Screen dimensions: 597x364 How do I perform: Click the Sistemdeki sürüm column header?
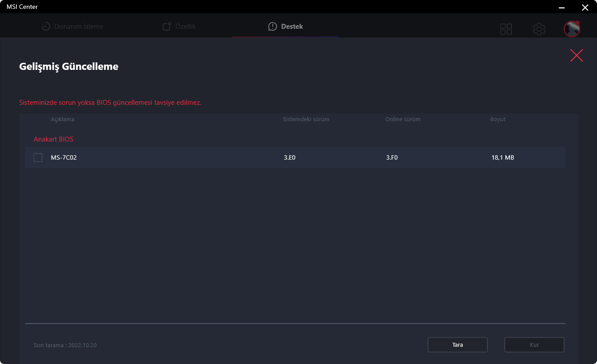click(306, 119)
